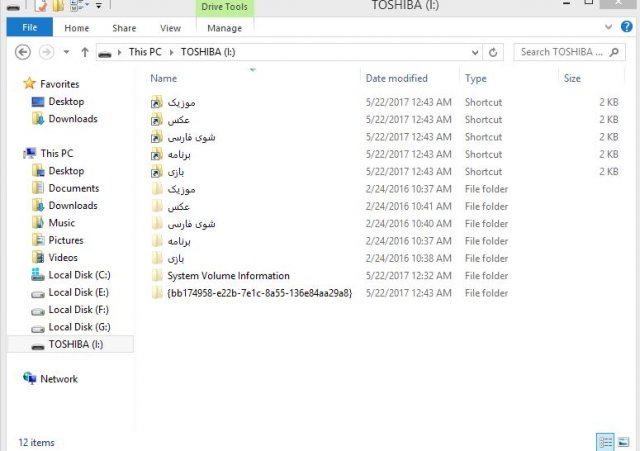Open the View ribbon tab
The height and width of the screenshot is (451, 640).
[x=170, y=28]
